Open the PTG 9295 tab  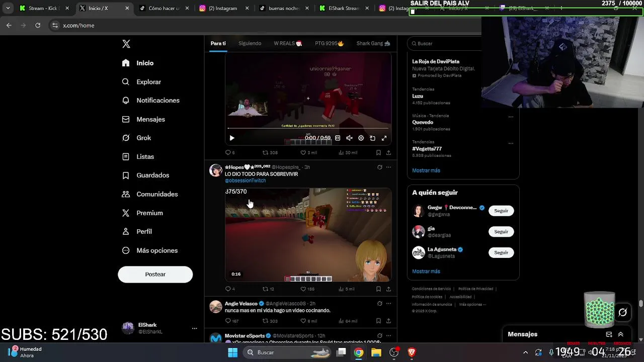pyautogui.click(x=329, y=43)
